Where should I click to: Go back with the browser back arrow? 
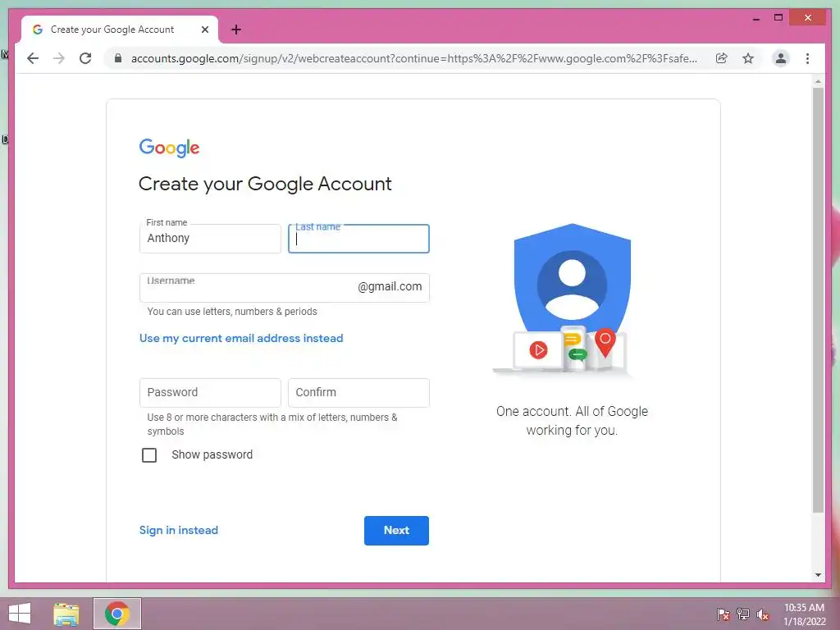pyautogui.click(x=33, y=58)
